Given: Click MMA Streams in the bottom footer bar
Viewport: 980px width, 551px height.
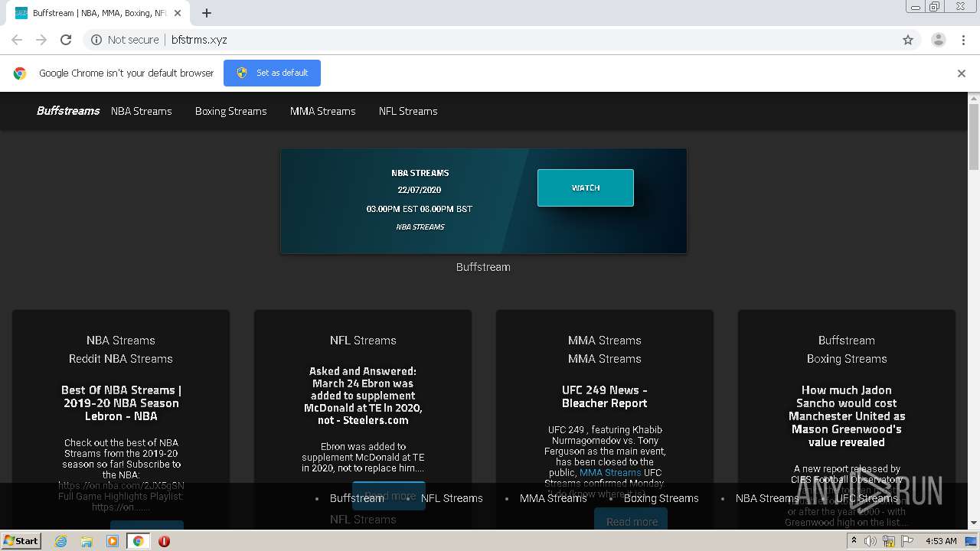Looking at the screenshot, I should click(553, 498).
